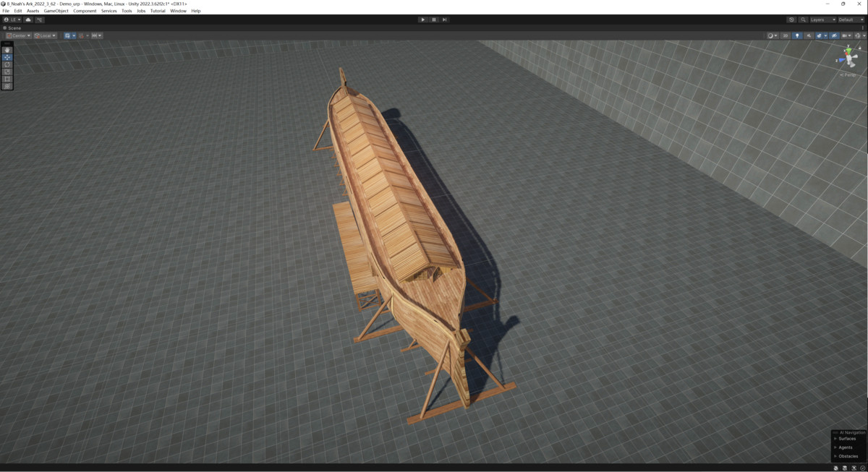Open Center pivot mode dropdown

tap(18, 35)
